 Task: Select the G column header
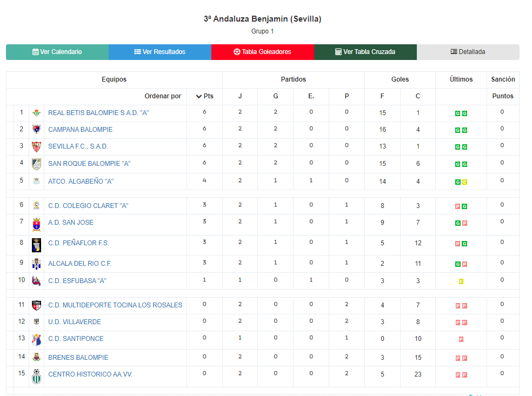276,96
